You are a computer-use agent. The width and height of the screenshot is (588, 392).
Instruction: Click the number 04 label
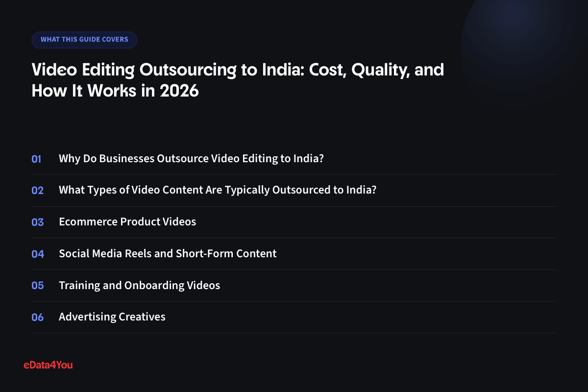(x=38, y=254)
